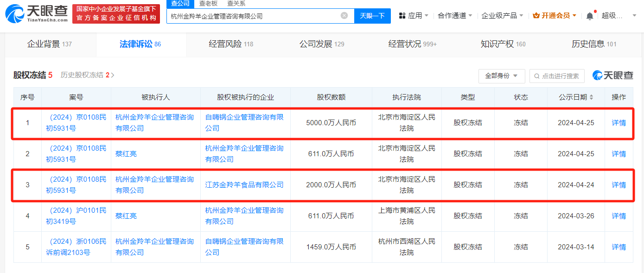Click the 应用 grid icon
This screenshot has width=644, height=273.
coord(402,16)
